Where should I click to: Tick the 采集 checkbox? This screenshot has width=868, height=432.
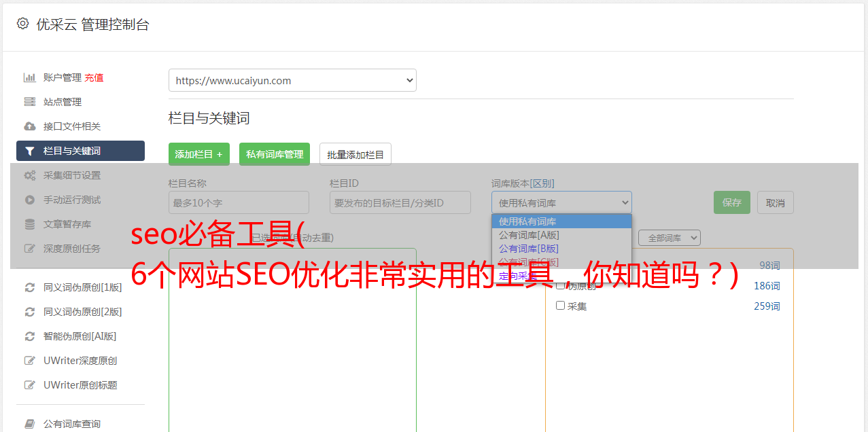pos(561,306)
